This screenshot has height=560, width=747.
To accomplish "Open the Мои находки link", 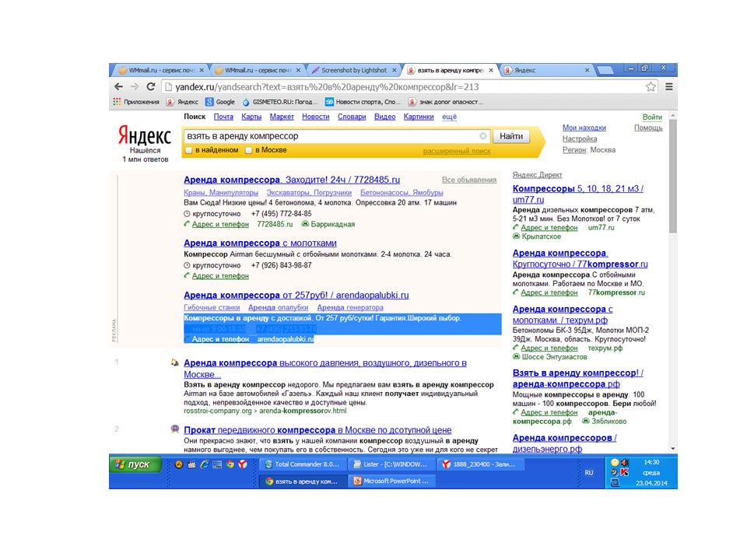I will click(x=584, y=128).
